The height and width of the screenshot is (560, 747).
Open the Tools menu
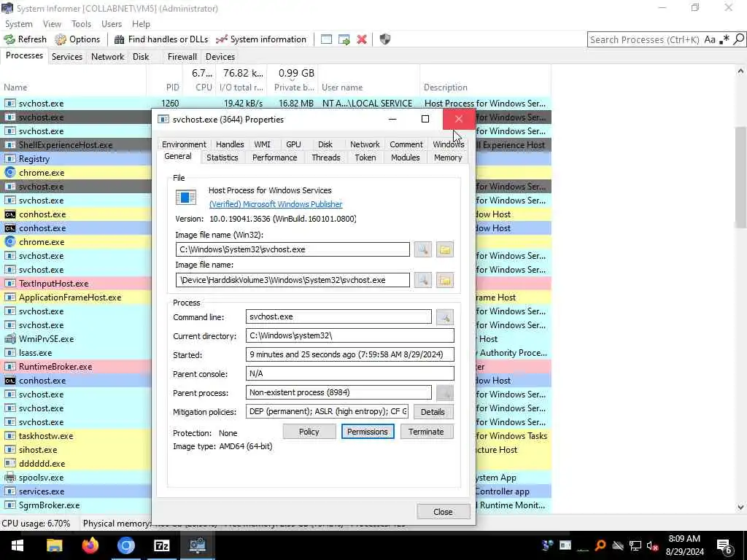click(82, 24)
